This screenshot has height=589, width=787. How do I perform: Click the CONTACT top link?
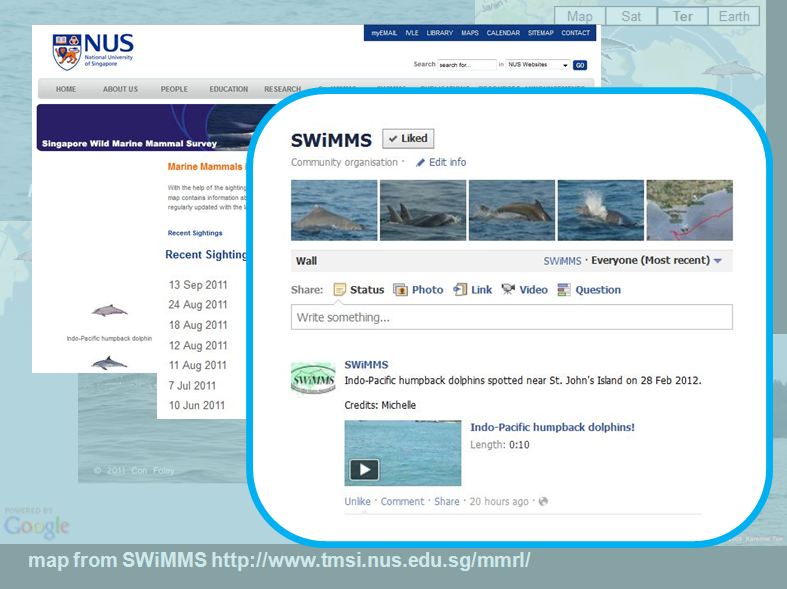point(576,33)
